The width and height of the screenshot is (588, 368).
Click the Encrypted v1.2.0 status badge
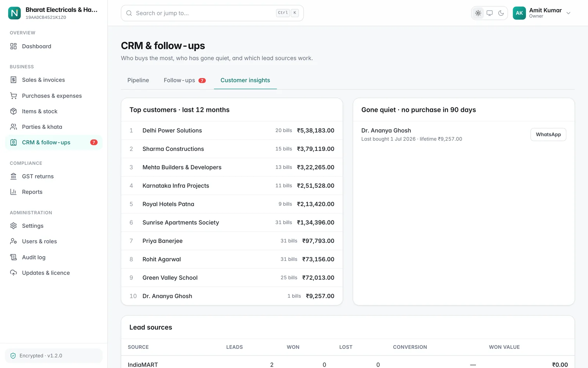coord(54,356)
